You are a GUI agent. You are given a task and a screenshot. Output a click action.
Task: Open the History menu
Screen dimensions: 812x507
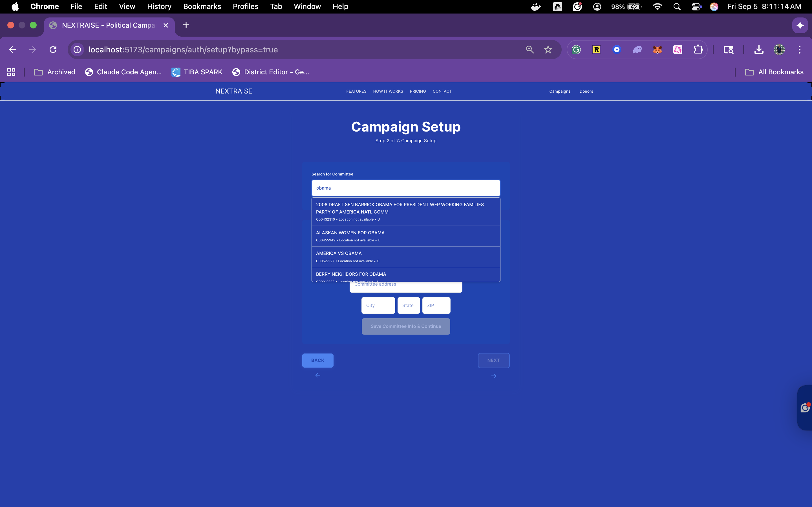click(159, 6)
